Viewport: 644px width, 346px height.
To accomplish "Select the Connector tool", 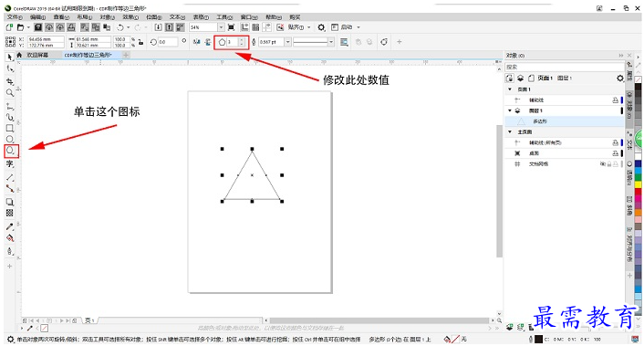I will (x=10, y=189).
